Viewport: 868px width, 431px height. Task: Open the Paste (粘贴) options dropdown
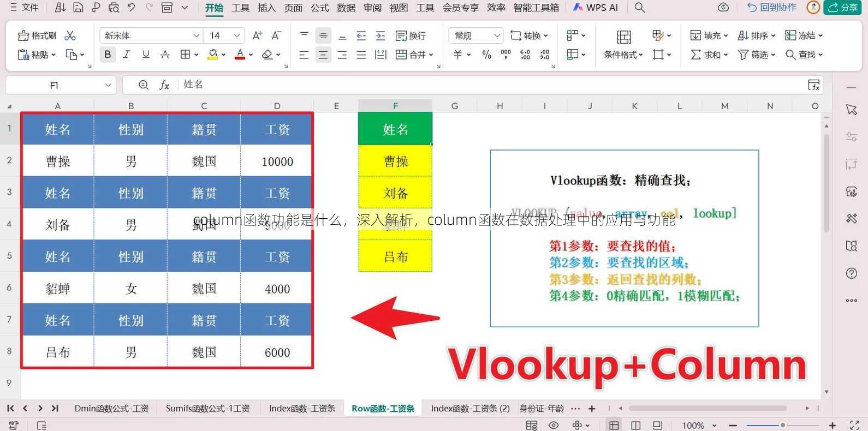[x=53, y=55]
